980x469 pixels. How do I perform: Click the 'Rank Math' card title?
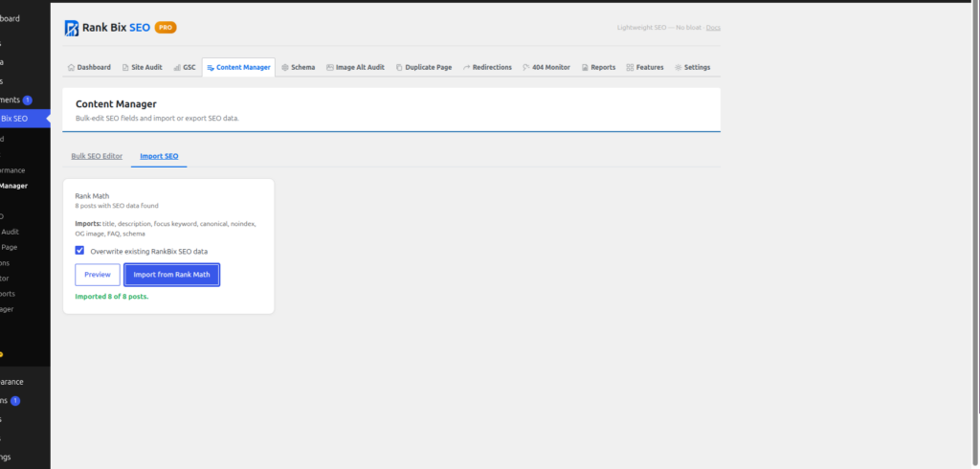click(x=92, y=195)
